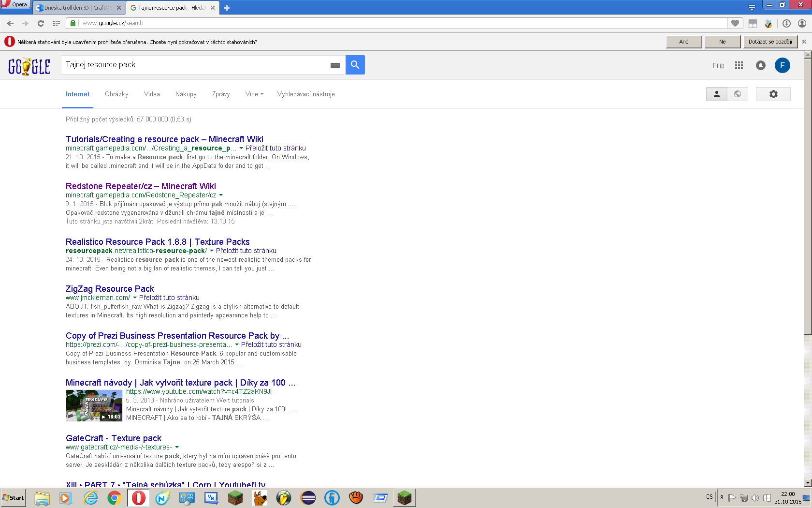Open the Minecraft návody video thumbnail
Viewport: 812px width, 508px height.
[94, 405]
